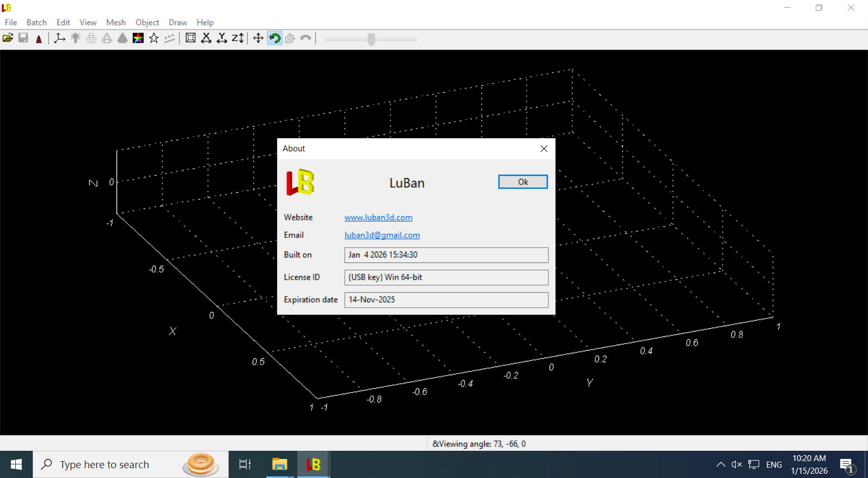Click the grey curved undo arrow icon
868x478 pixels.
(305, 38)
